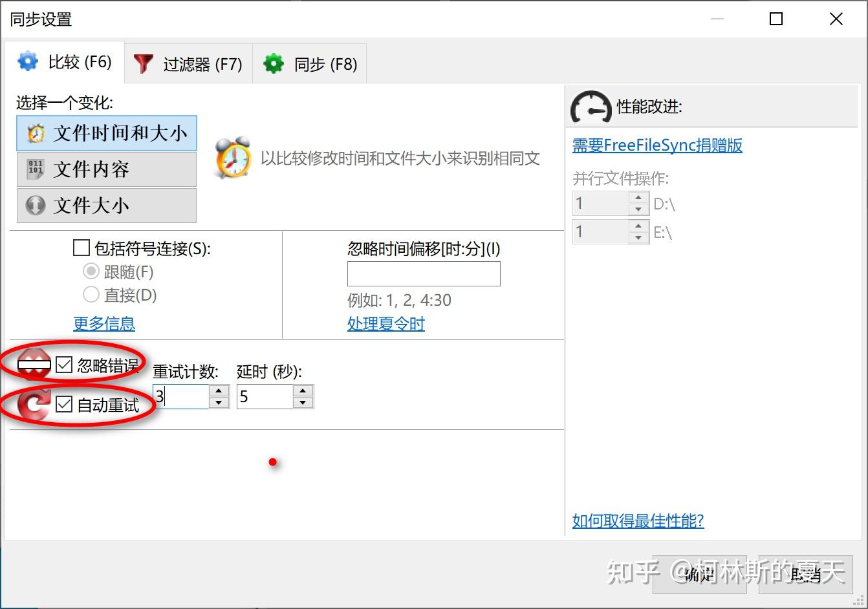The image size is (868, 609).
Task: Select 文件内容 comparison mode
Action: point(107,169)
